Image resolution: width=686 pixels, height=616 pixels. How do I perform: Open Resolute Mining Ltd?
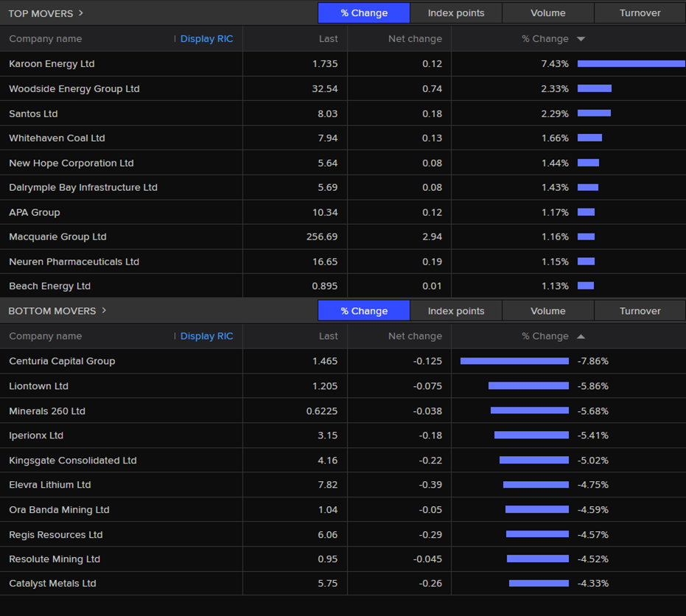tap(55, 559)
